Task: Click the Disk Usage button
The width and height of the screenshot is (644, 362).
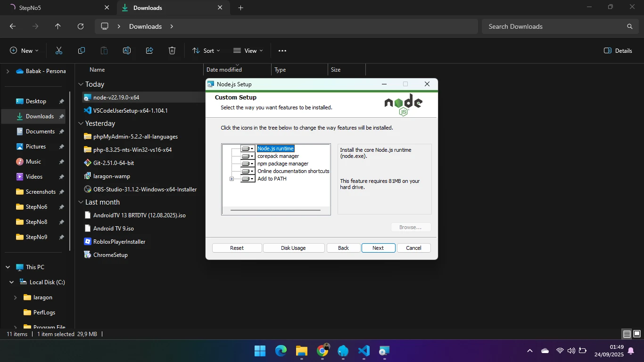Action: [293, 248]
